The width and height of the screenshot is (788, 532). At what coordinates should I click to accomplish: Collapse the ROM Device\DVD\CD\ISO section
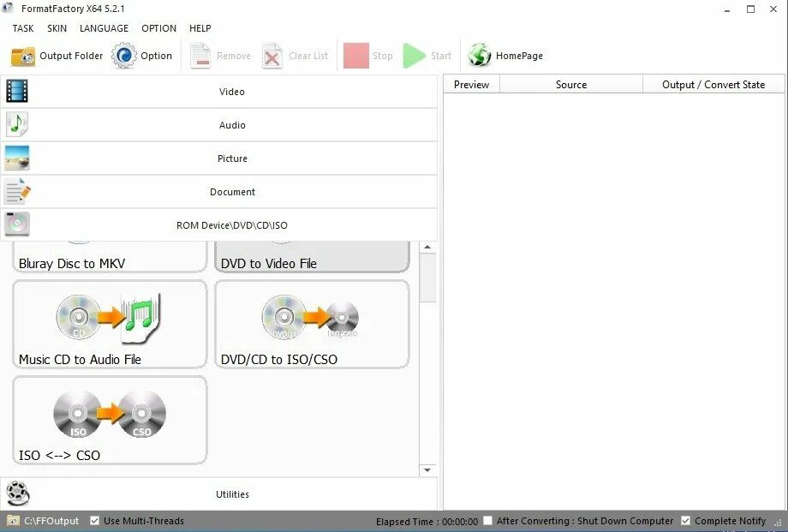point(219,224)
